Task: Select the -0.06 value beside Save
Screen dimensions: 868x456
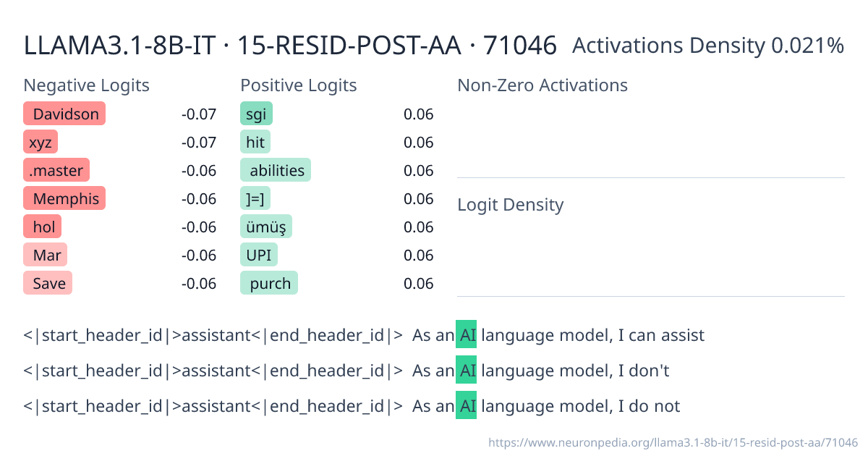Action: [x=199, y=283]
